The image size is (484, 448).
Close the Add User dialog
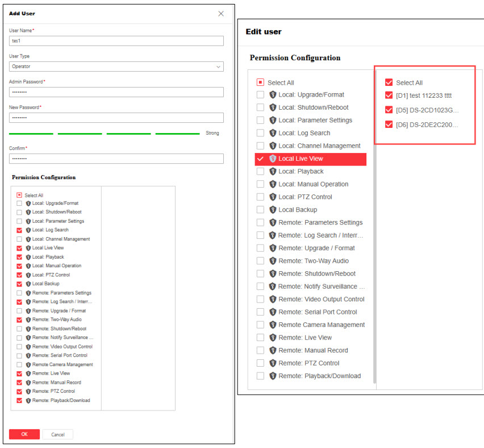tap(221, 14)
